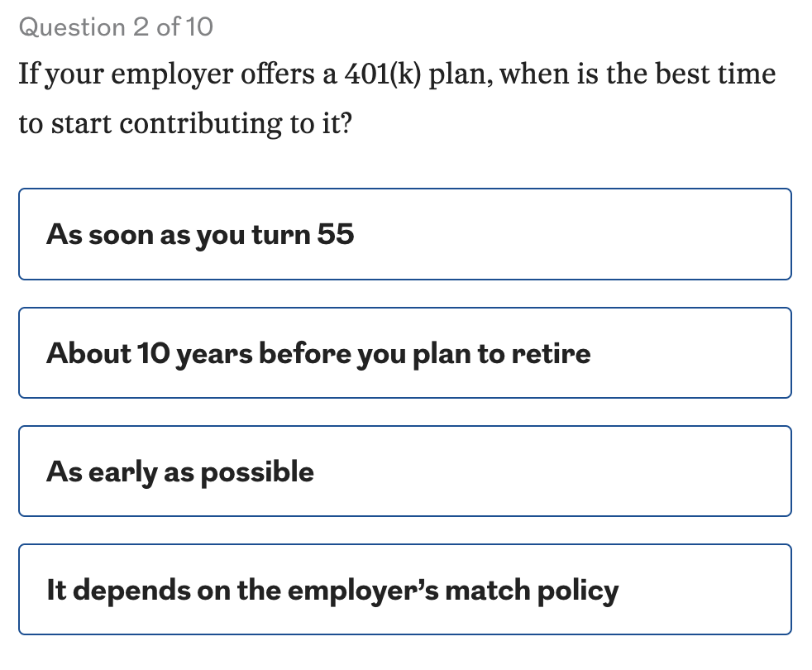
Task: Click the word 'Question' in the counter label
Action: tap(71, 27)
